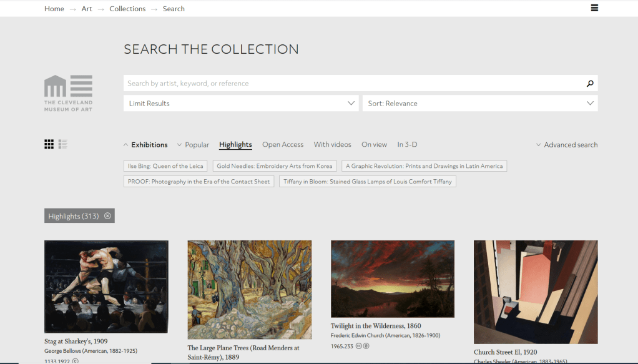Enable the With videos filter

coord(332,145)
